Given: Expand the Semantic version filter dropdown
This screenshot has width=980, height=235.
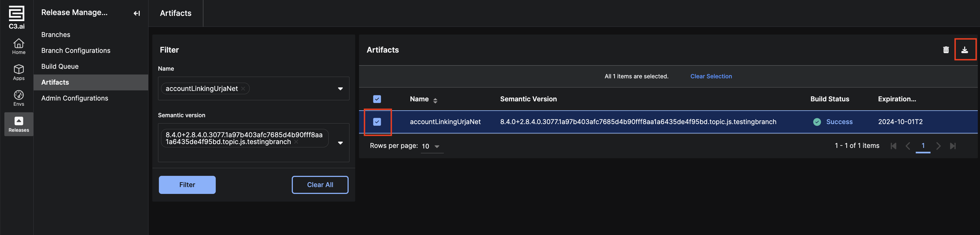Looking at the screenshot, I should pyautogui.click(x=340, y=143).
